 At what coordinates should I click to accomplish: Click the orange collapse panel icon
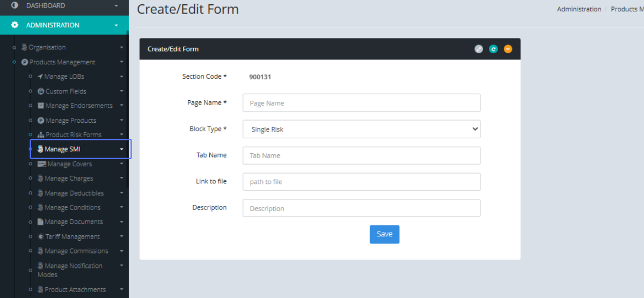coord(508,49)
